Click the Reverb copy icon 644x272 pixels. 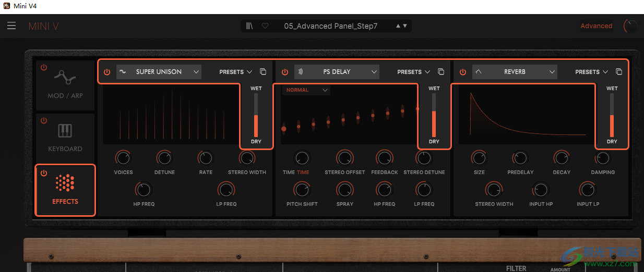coord(619,72)
